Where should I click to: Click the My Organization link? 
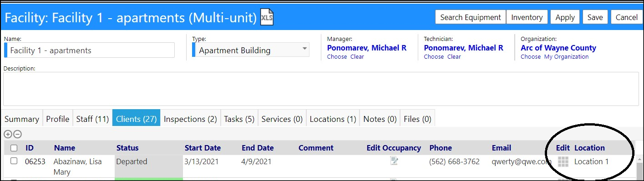pyautogui.click(x=566, y=57)
